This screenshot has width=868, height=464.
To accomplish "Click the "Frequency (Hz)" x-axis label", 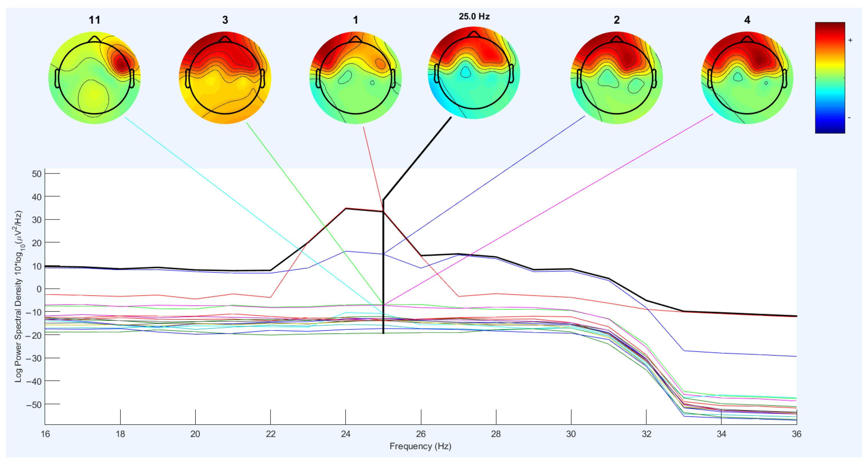I will [x=420, y=446].
